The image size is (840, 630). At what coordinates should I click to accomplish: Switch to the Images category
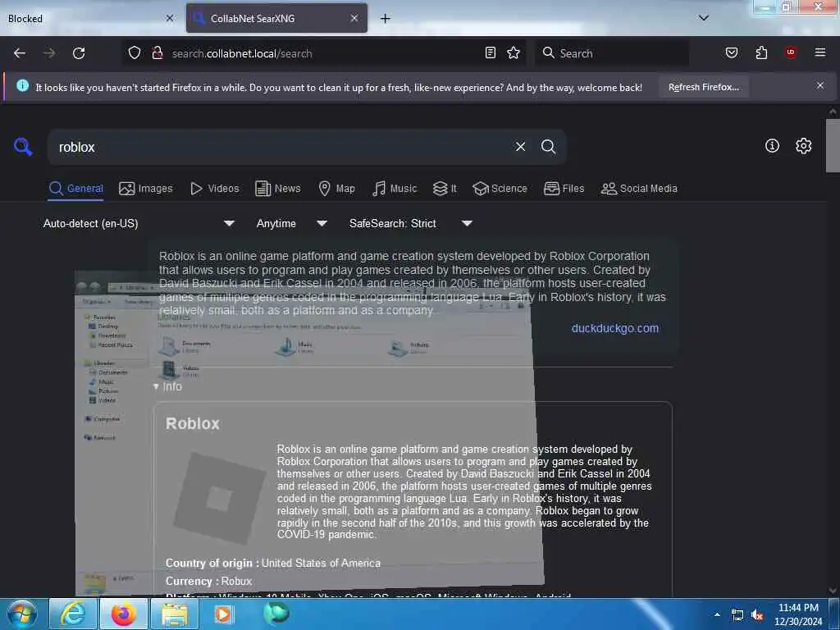146,189
